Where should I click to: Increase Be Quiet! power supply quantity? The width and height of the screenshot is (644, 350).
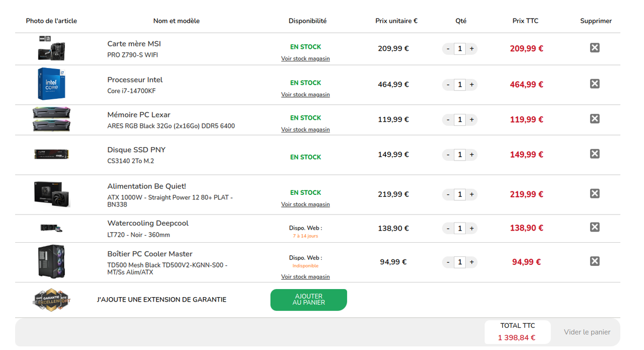[471, 194]
